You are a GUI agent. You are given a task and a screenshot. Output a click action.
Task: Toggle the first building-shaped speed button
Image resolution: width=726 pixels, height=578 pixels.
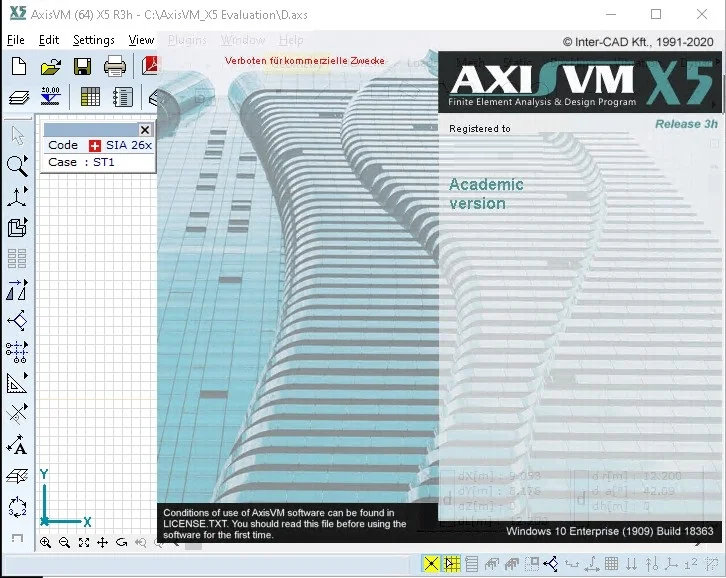click(491, 564)
